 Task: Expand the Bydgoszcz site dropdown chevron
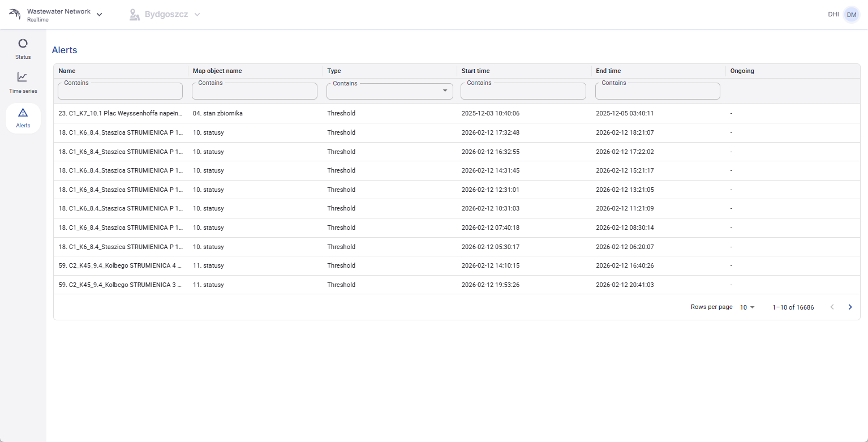pyautogui.click(x=197, y=15)
